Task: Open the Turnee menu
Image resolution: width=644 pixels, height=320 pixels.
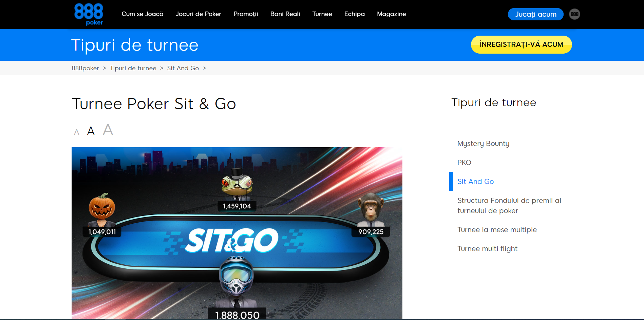Action: [322, 14]
